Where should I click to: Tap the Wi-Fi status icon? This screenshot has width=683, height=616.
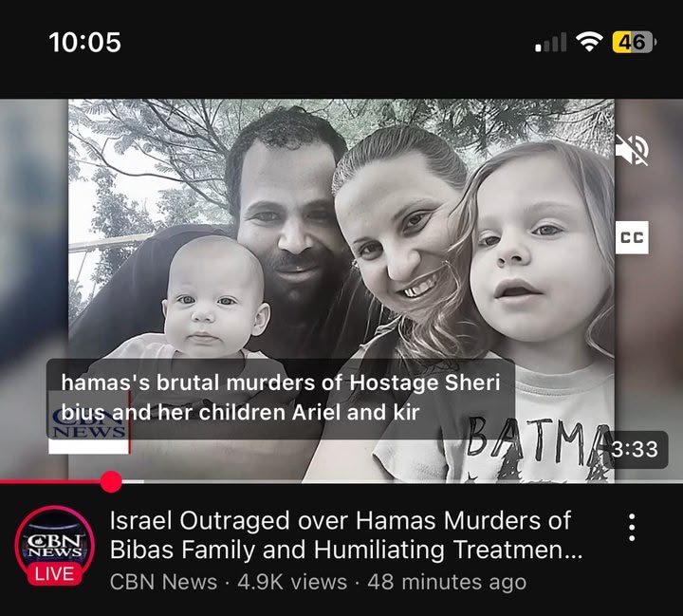pyautogui.click(x=589, y=42)
